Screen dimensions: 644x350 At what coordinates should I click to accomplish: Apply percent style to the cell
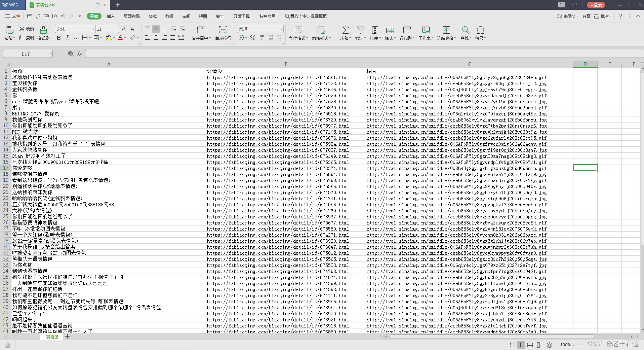coord(253,38)
